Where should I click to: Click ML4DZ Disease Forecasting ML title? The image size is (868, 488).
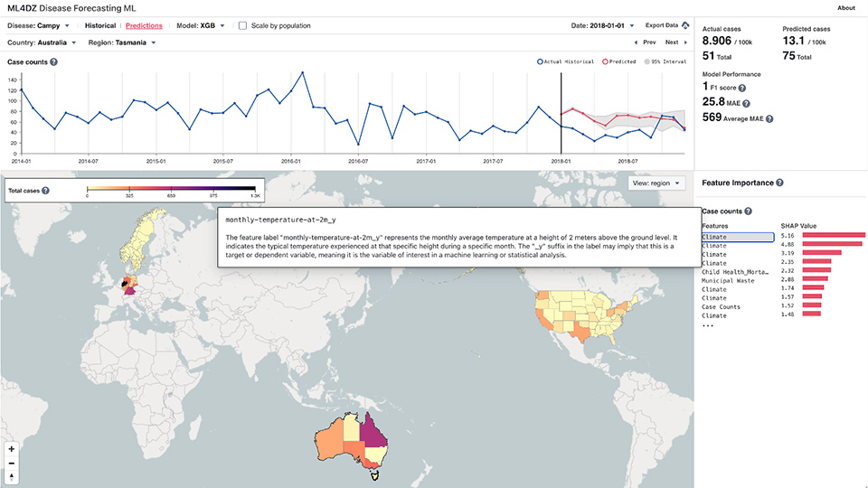tap(71, 8)
